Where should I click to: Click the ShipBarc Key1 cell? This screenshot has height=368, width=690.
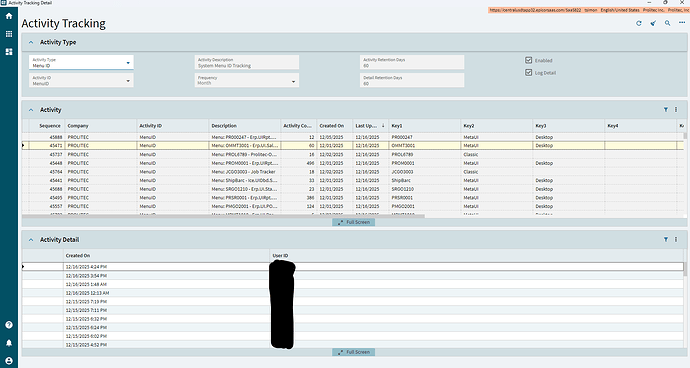click(x=425, y=180)
